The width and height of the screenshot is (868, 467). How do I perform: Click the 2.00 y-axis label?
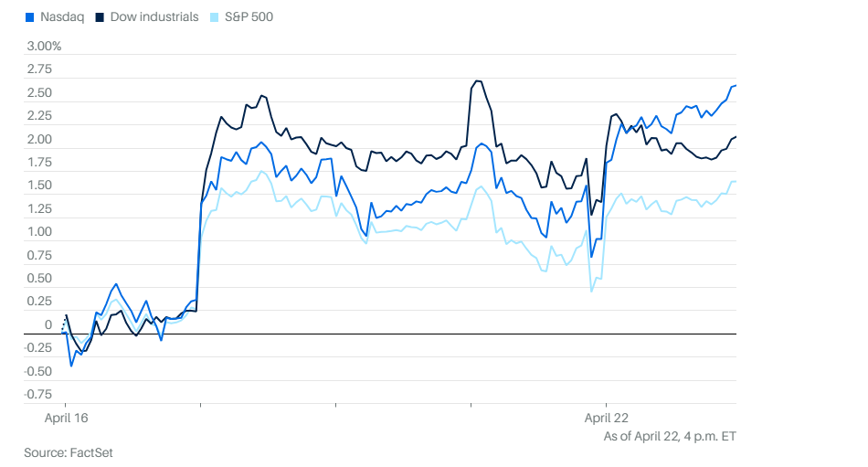(x=39, y=140)
